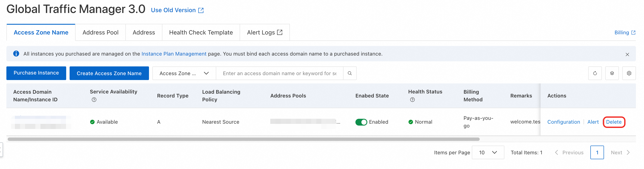Click the blue info icon in banner
644x169 pixels.
pos(16,54)
